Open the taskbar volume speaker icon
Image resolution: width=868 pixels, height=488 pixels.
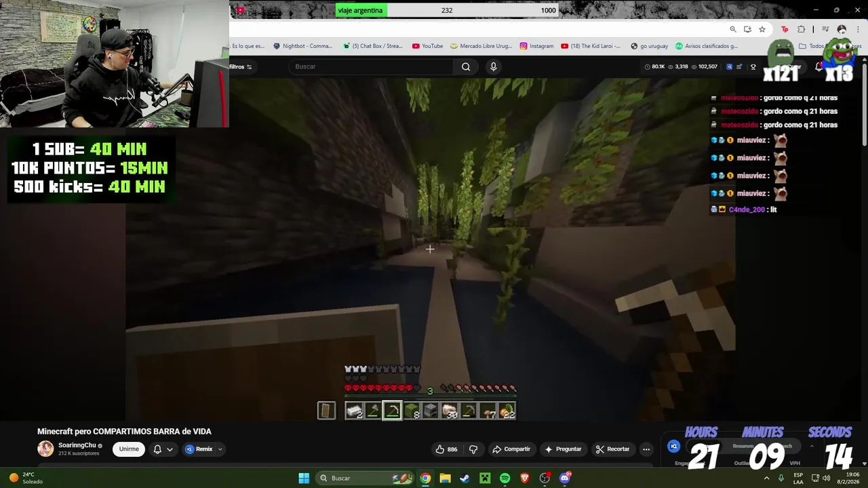pos(826,478)
